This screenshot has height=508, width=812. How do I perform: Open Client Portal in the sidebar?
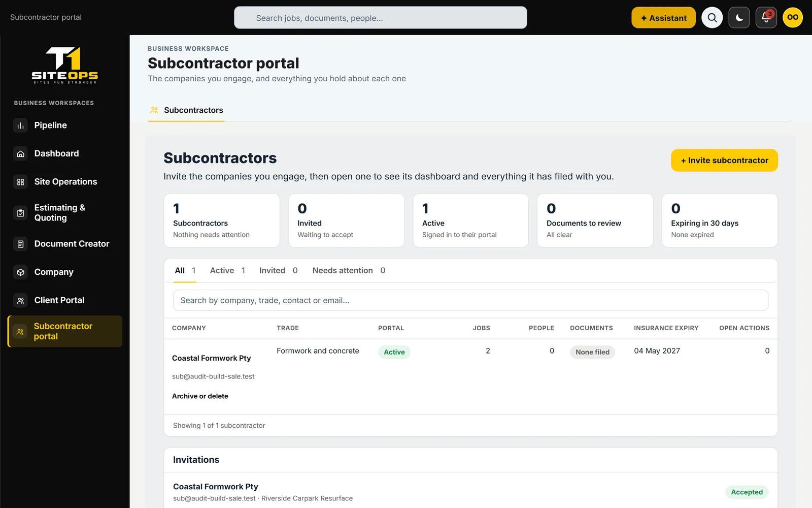[x=65, y=300]
